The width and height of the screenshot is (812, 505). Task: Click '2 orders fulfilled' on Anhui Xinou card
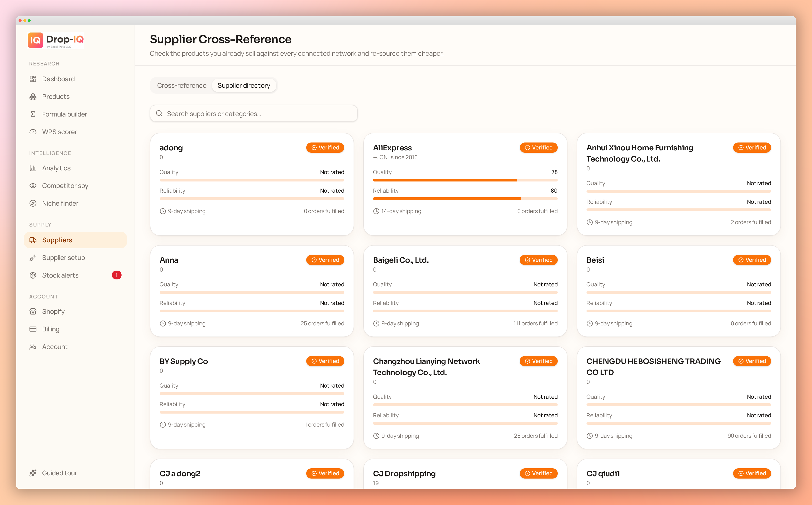(751, 222)
